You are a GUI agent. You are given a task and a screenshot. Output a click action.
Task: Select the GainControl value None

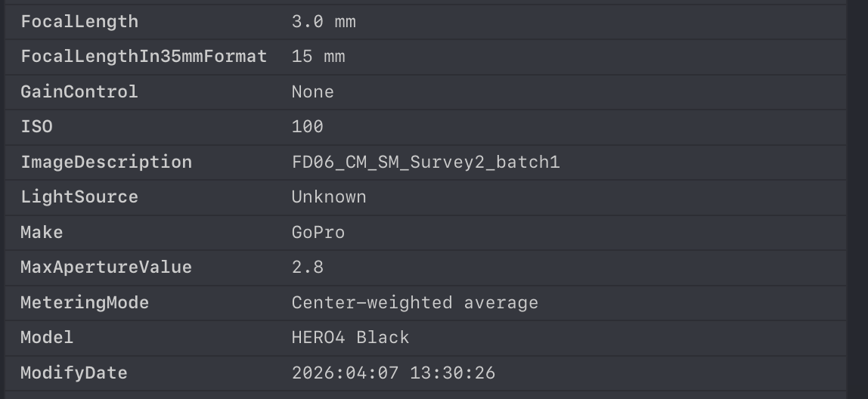pyautogui.click(x=312, y=92)
